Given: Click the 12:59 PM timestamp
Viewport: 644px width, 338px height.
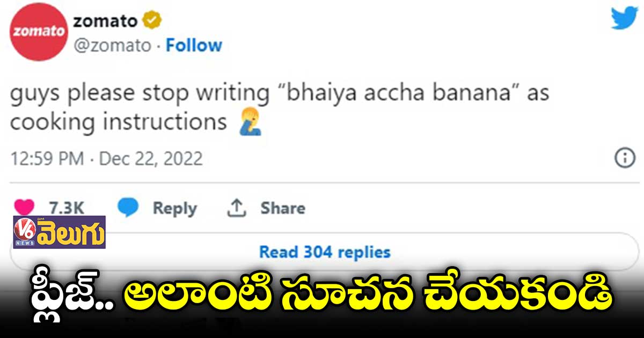Looking at the screenshot, I should click(x=47, y=159).
